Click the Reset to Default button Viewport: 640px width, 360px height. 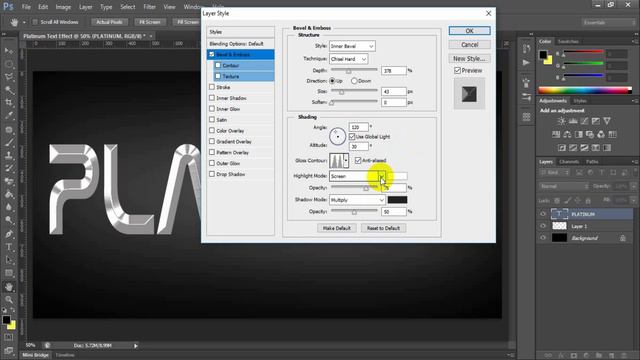pos(383,228)
